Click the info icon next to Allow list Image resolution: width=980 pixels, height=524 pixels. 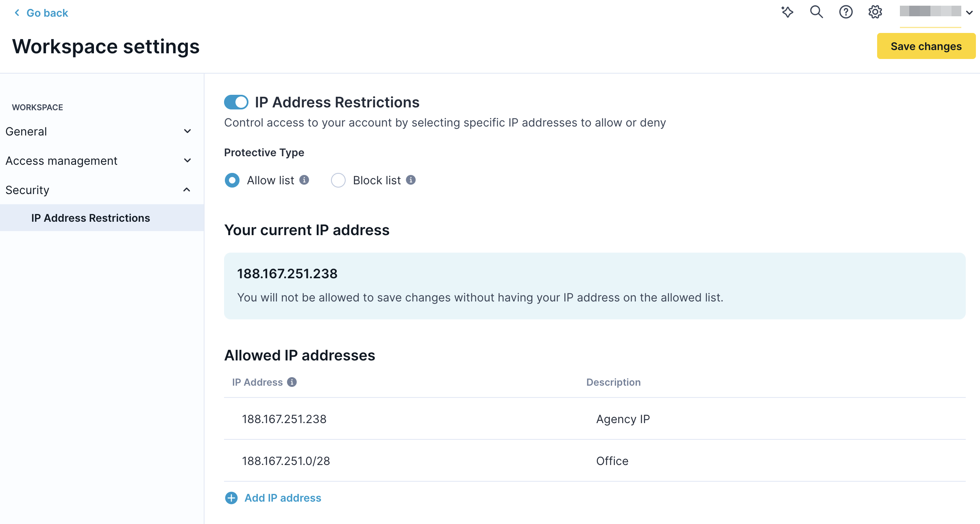click(x=304, y=179)
